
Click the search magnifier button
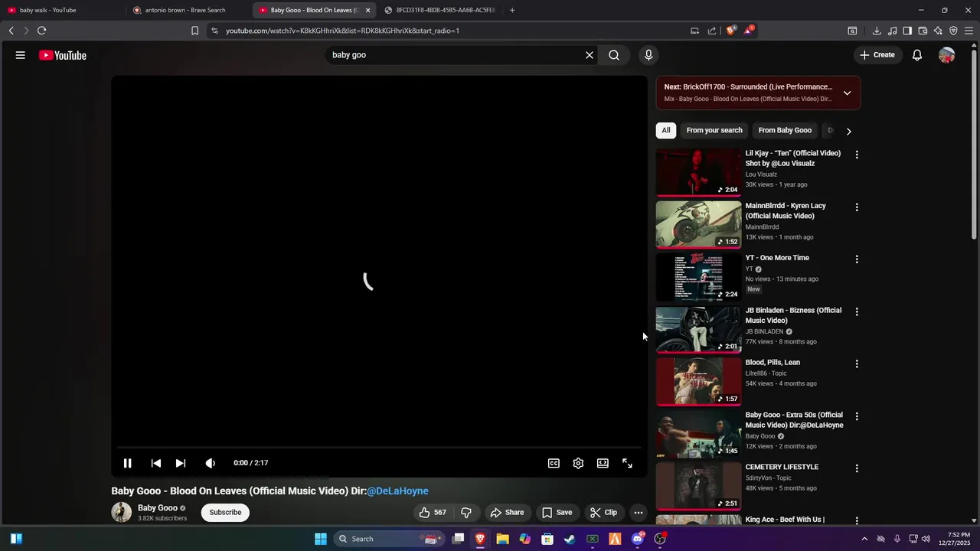[614, 55]
